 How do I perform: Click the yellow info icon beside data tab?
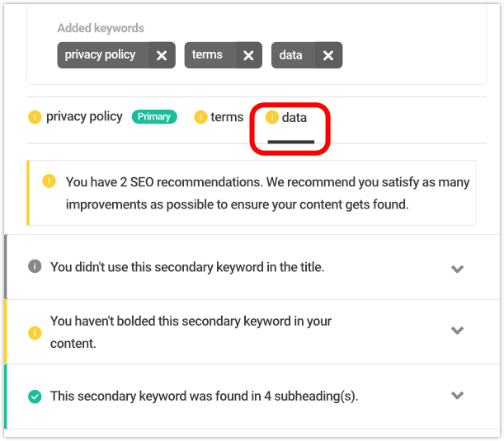coord(272,117)
